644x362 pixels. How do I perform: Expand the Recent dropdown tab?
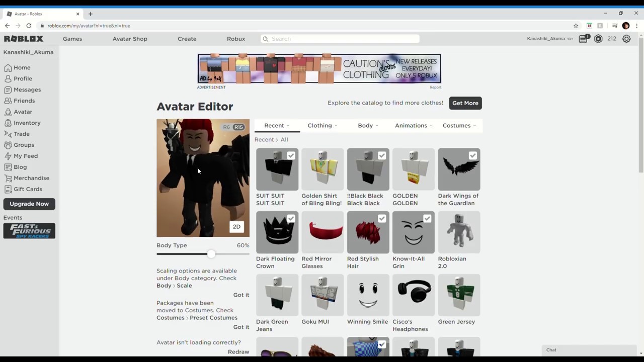277,126
